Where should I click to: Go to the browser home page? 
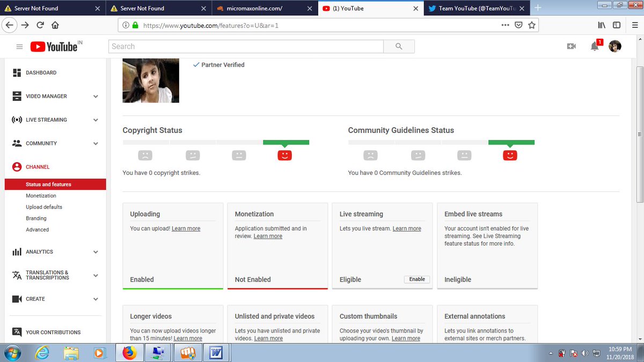(x=55, y=25)
